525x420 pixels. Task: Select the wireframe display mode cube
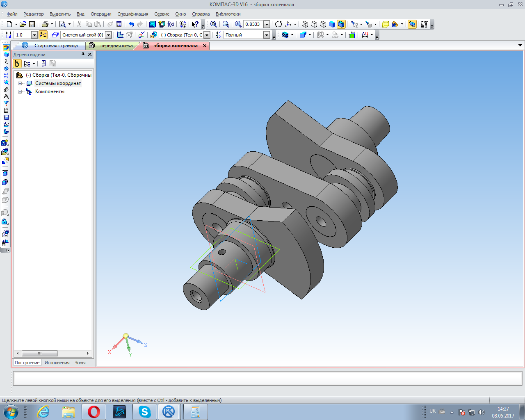point(305,24)
